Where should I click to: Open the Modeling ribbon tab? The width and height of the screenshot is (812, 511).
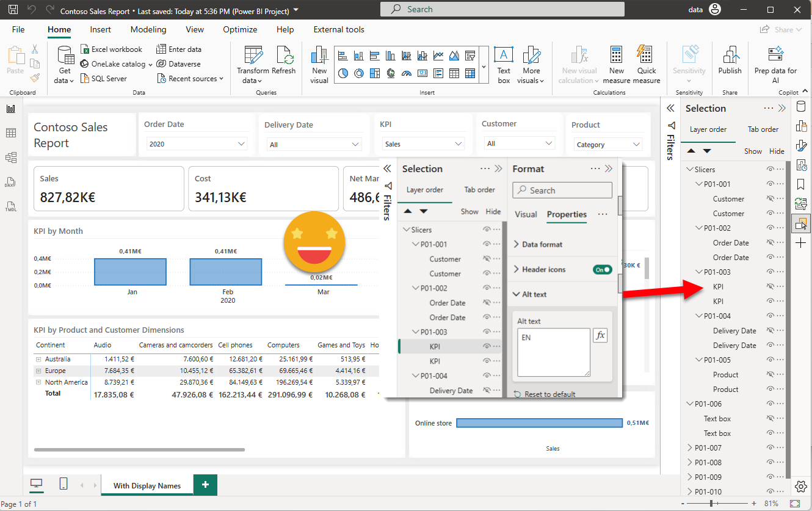pyautogui.click(x=148, y=29)
